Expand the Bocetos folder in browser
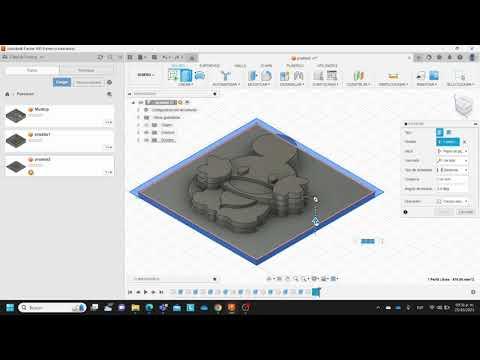Image resolution: width=480 pixels, height=360 pixels. pos(139,140)
